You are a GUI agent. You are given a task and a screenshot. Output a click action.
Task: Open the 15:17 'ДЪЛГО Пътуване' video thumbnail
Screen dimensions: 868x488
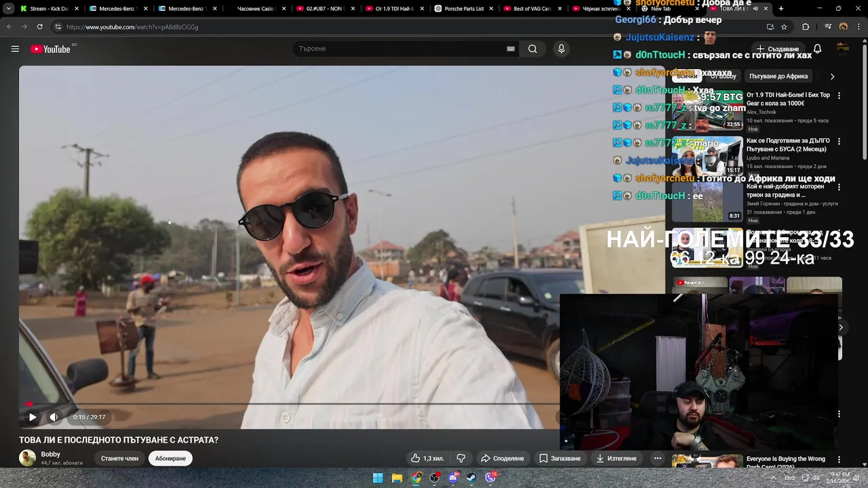pyautogui.click(x=707, y=156)
